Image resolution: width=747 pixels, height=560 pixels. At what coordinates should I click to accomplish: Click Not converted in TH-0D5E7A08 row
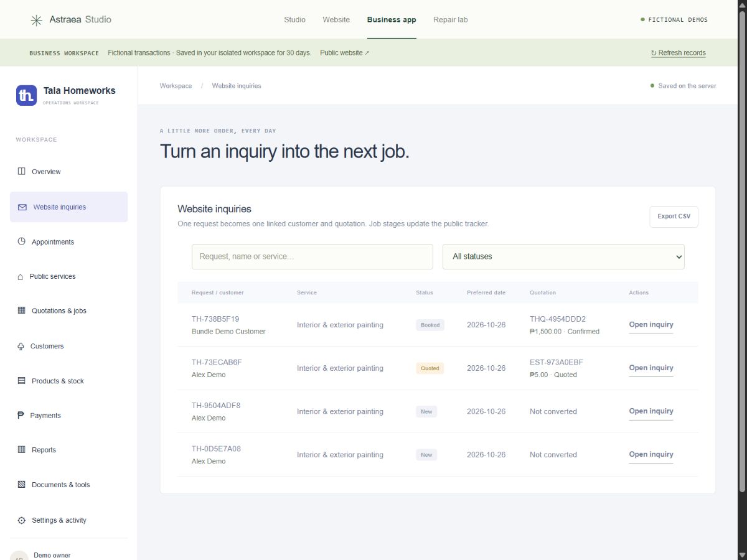click(553, 455)
